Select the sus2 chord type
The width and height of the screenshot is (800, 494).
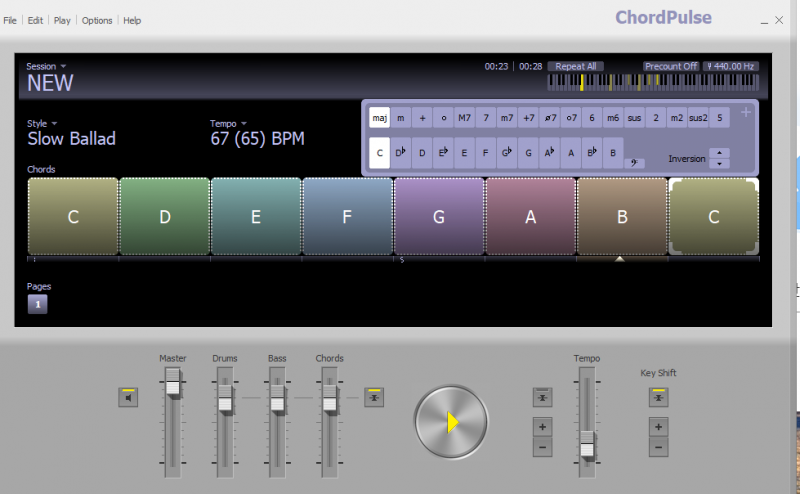pyautogui.click(x=698, y=118)
